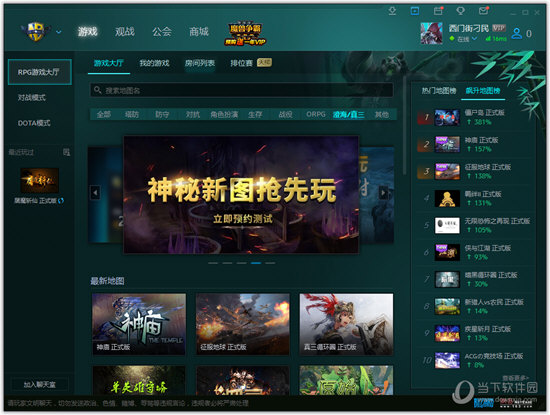The height and width of the screenshot is (415, 550).
Task: Filter maps by ORPG category
Action: pyautogui.click(x=316, y=114)
